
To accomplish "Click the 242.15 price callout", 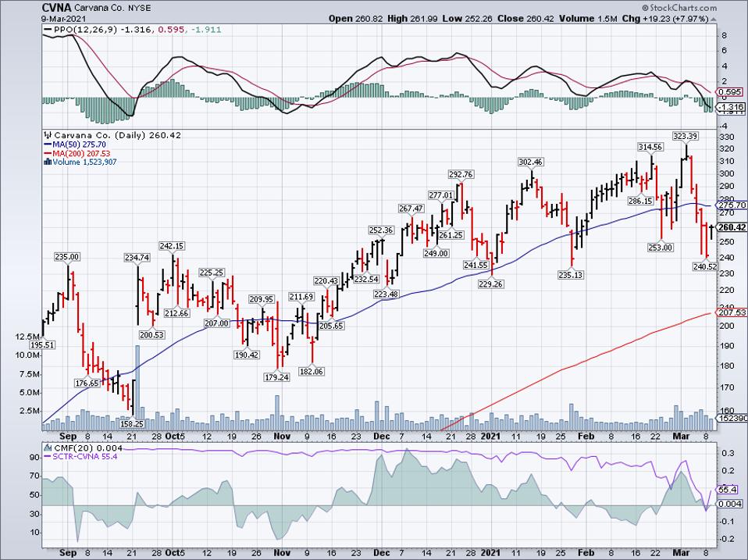I will tap(172, 246).
